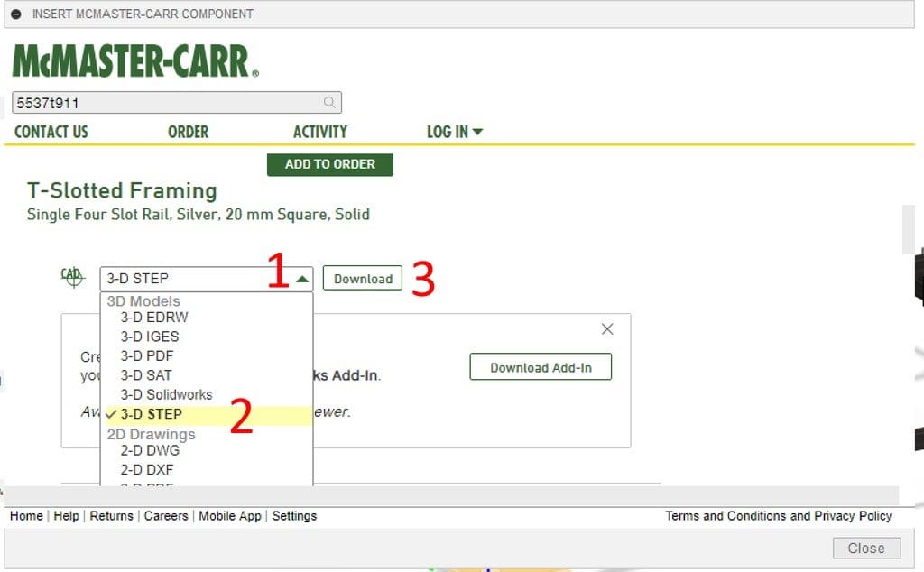924x572 pixels.
Task: Pick 3-D SAT format option
Action: [146, 376]
